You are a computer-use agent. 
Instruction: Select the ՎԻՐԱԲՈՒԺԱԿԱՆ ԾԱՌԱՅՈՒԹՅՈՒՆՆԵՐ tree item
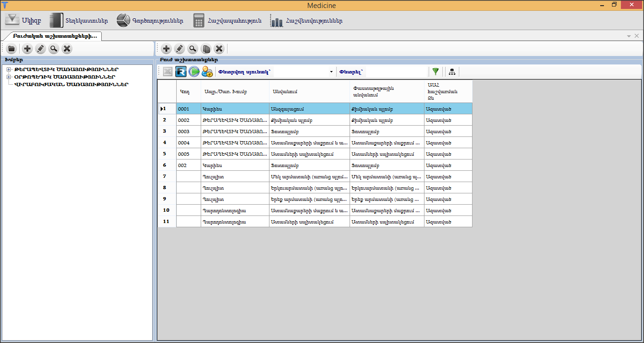pyautogui.click(x=72, y=85)
